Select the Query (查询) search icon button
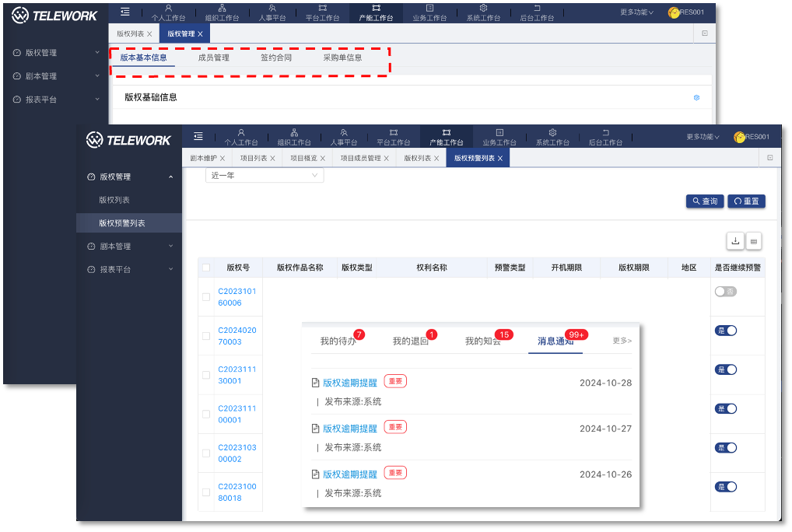Viewport: 792px width, 532px height. pyautogui.click(x=695, y=201)
